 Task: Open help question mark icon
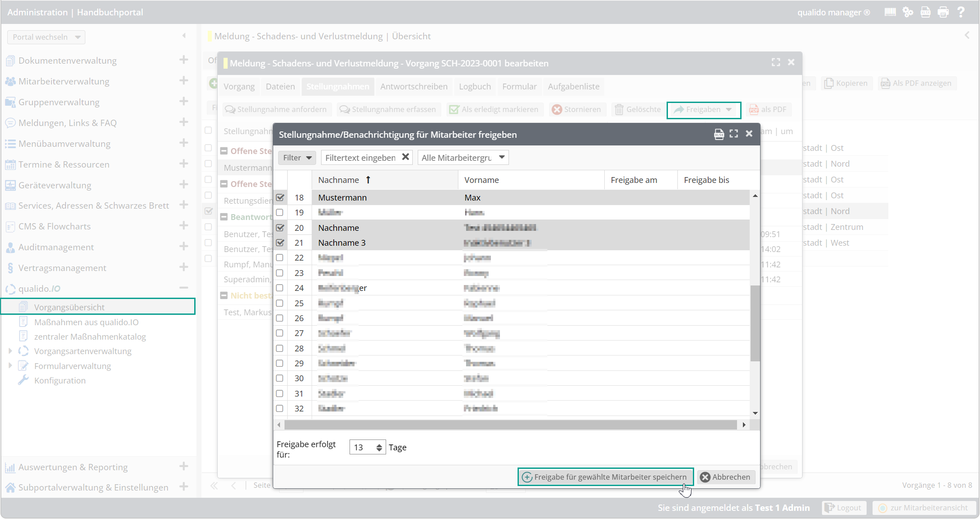pyautogui.click(x=961, y=12)
